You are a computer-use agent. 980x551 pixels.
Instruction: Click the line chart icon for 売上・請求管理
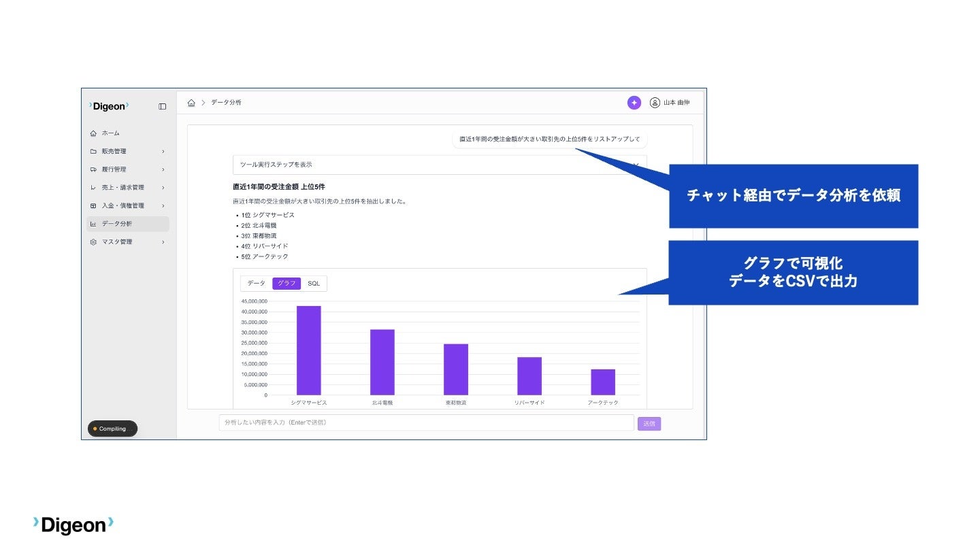pyautogui.click(x=93, y=188)
